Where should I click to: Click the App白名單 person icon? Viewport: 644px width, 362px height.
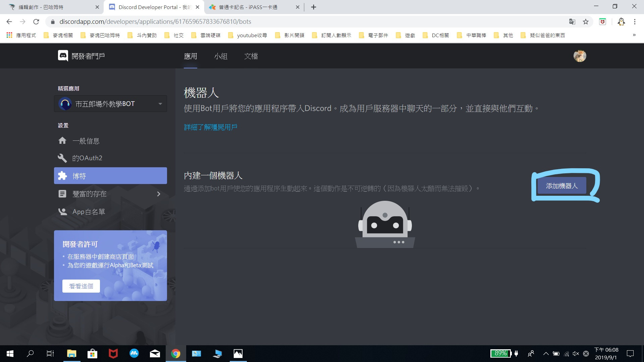62,212
